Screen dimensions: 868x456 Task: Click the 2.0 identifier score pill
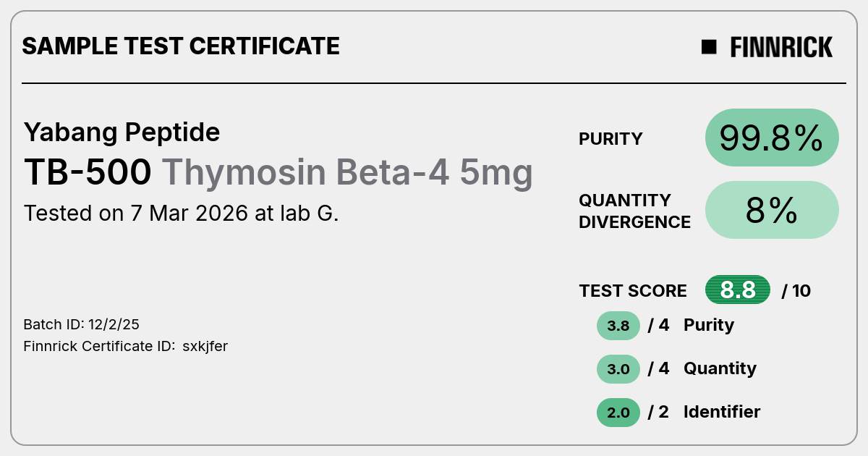[618, 413]
